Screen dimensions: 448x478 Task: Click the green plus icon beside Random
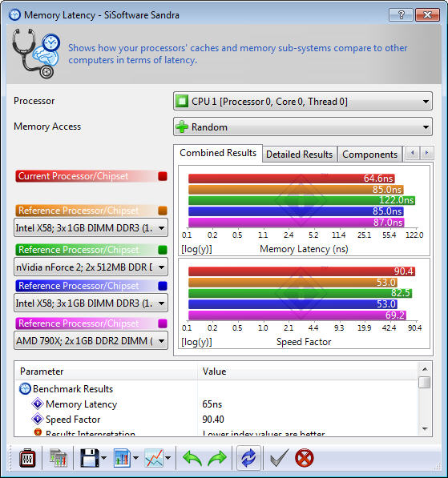[182, 127]
